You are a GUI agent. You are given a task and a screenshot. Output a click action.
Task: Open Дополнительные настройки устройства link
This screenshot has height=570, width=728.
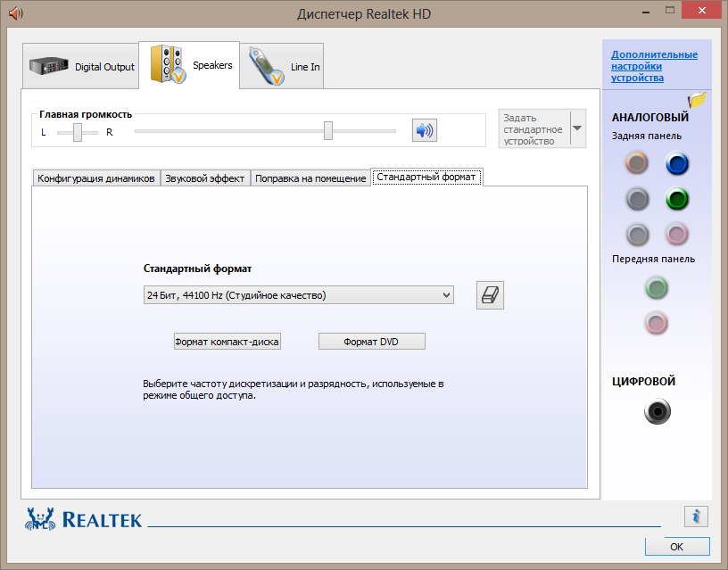click(654, 66)
